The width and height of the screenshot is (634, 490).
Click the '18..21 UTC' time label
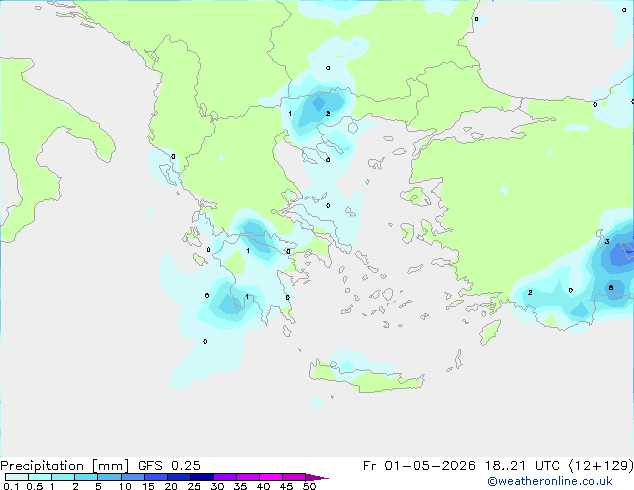522,466
